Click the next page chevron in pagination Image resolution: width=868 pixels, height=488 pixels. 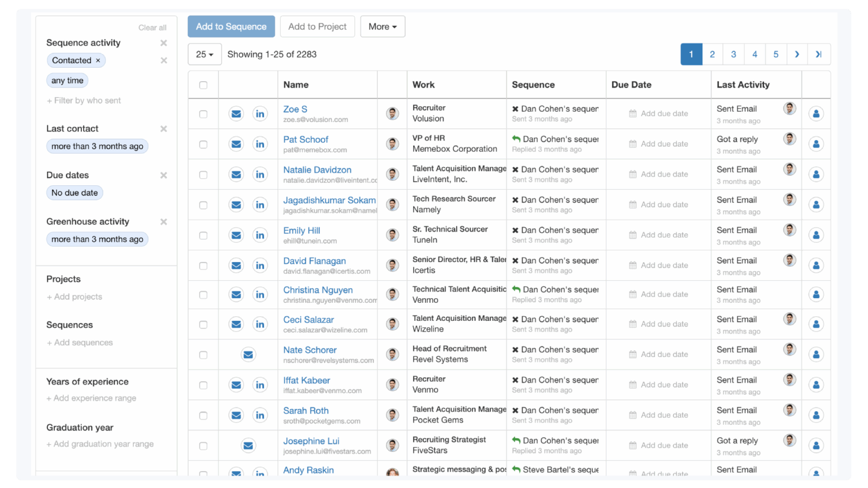coord(797,54)
